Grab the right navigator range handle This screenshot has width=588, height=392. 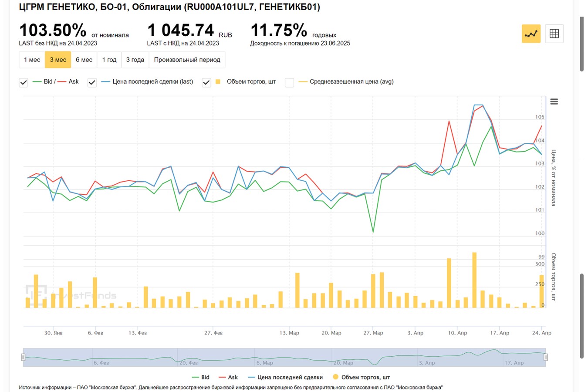coord(545,357)
